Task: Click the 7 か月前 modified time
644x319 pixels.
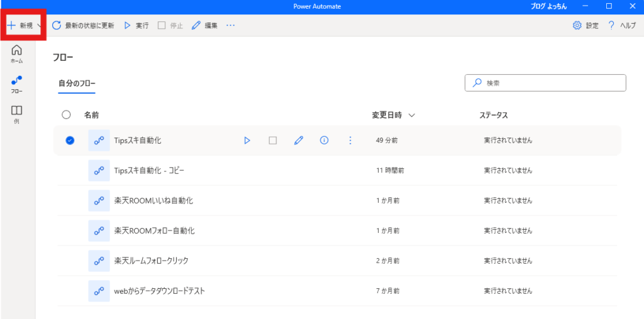Action: (x=387, y=291)
